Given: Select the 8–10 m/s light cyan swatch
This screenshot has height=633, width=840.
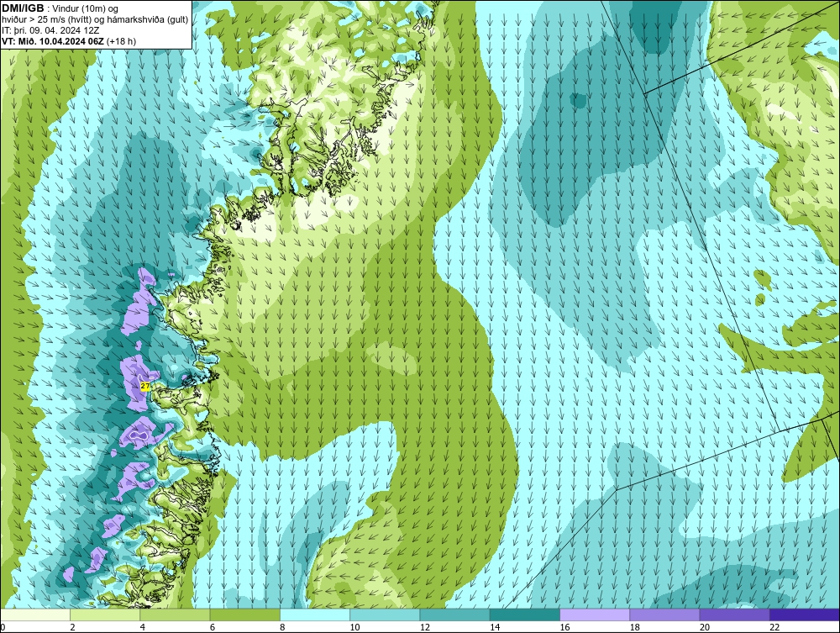Looking at the screenshot, I should point(315,615).
